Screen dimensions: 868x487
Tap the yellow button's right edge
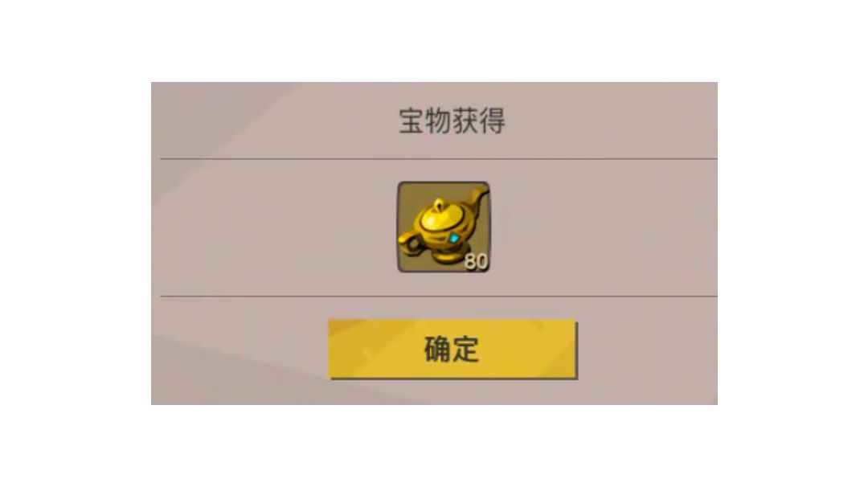[x=574, y=350]
